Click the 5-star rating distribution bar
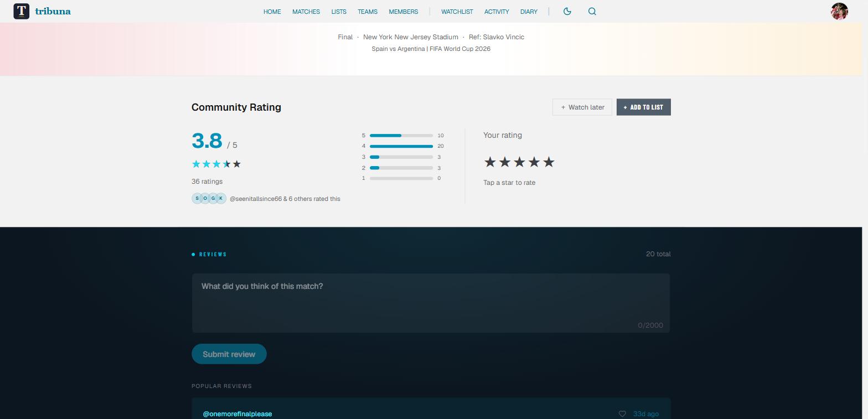The image size is (868, 419). [x=401, y=136]
